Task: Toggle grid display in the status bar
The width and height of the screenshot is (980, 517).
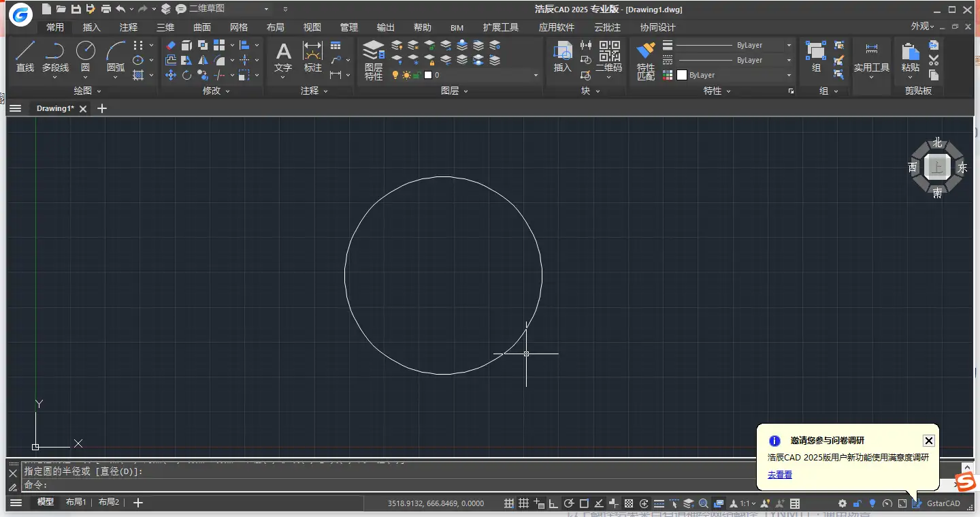Action: (x=525, y=503)
